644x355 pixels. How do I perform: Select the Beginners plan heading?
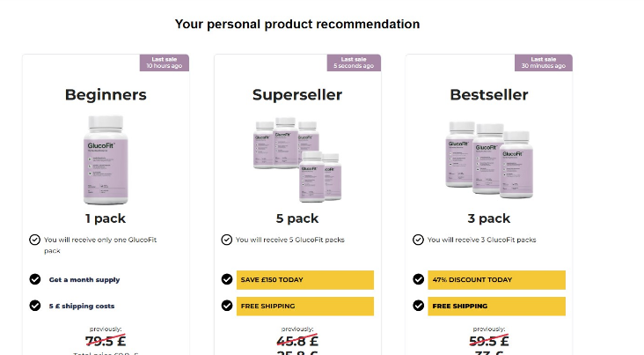coord(106,95)
